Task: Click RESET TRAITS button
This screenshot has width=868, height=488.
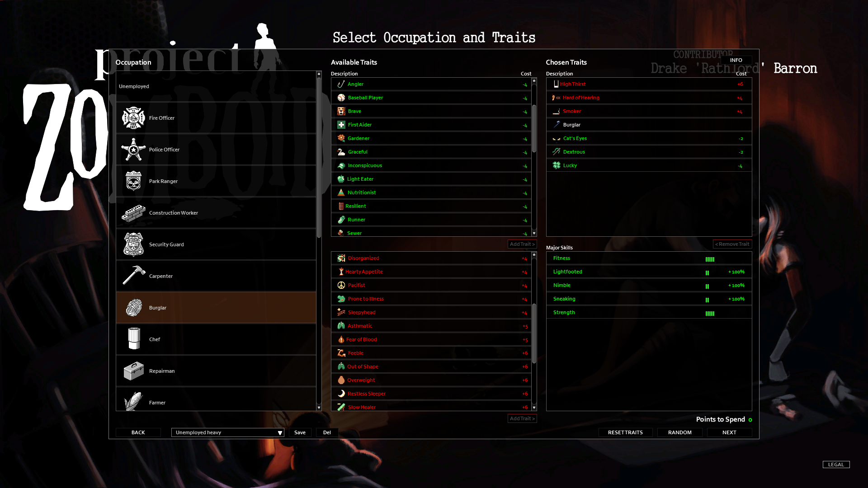Action: point(625,432)
